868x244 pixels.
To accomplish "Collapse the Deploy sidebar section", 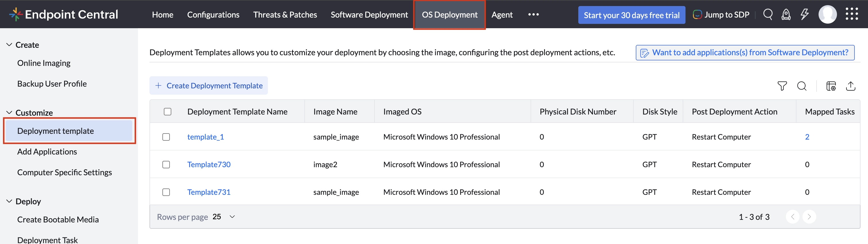I will (9, 201).
